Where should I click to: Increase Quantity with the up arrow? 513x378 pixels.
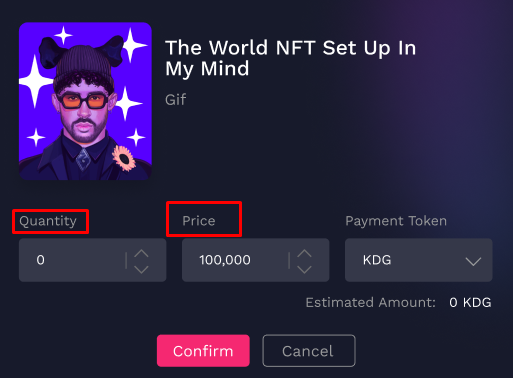(141, 253)
